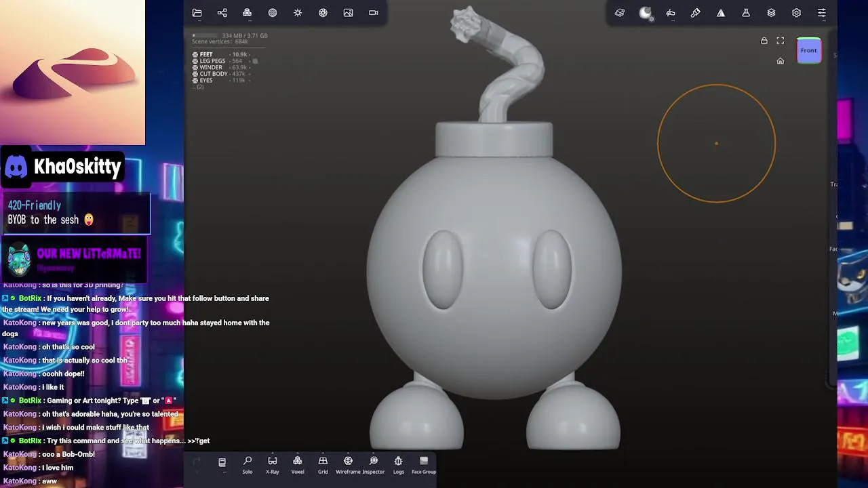Open the Camera menu

pyautogui.click(x=374, y=13)
